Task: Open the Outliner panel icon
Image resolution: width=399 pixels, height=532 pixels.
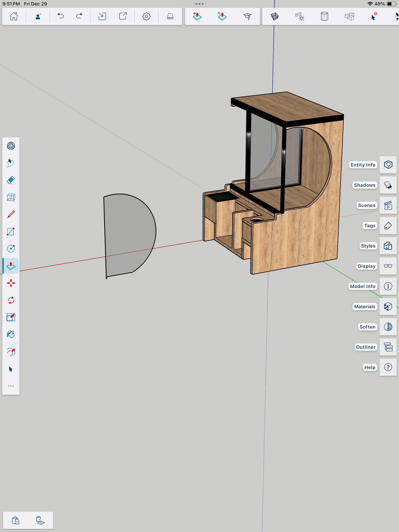Action: tap(388, 347)
